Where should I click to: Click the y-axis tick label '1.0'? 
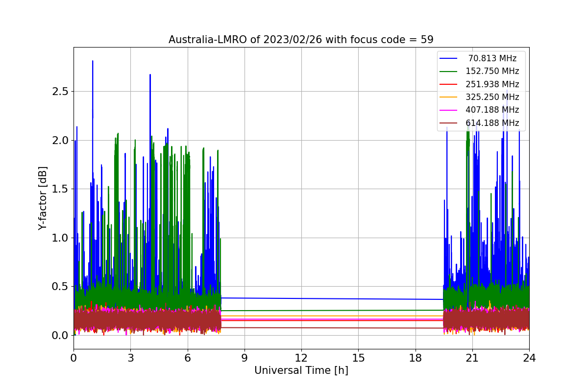coord(60,238)
